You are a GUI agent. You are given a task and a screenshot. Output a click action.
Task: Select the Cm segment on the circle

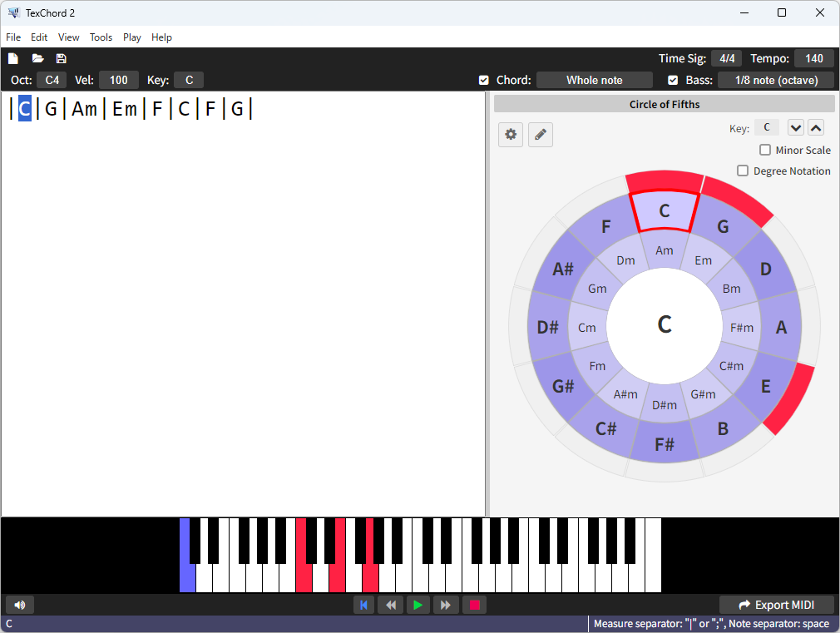[x=586, y=328]
